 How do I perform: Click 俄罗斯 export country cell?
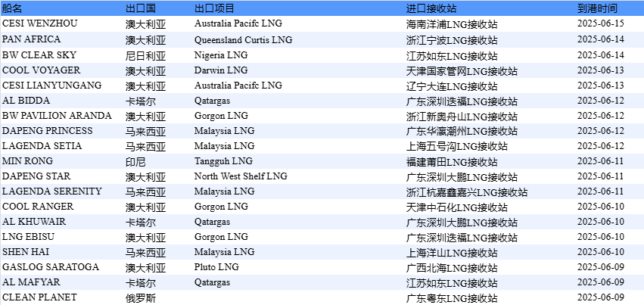[x=140, y=298]
